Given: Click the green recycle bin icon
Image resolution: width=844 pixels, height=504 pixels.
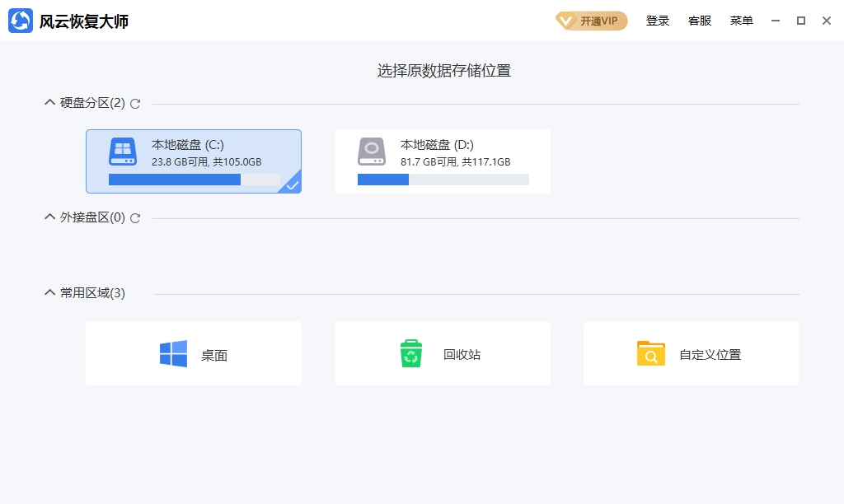Looking at the screenshot, I should pyautogui.click(x=411, y=352).
